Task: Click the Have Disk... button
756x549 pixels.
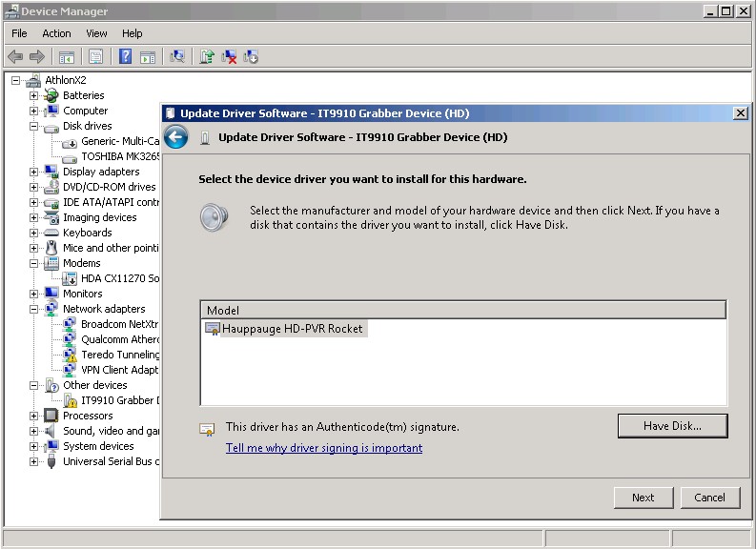Action: coord(673,426)
